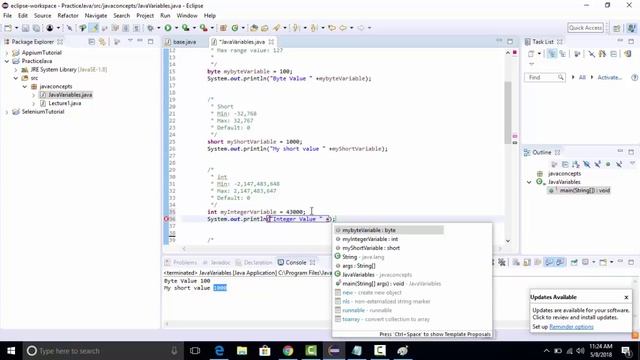Collapse JavaVariables class in Outline
The image size is (640, 360).
point(529,182)
